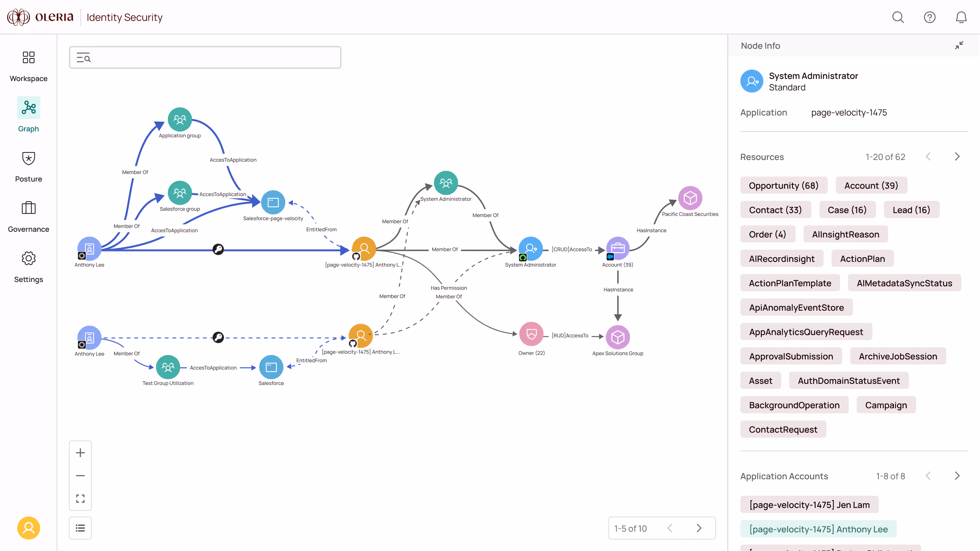Open the global search icon in header

click(x=898, y=17)
